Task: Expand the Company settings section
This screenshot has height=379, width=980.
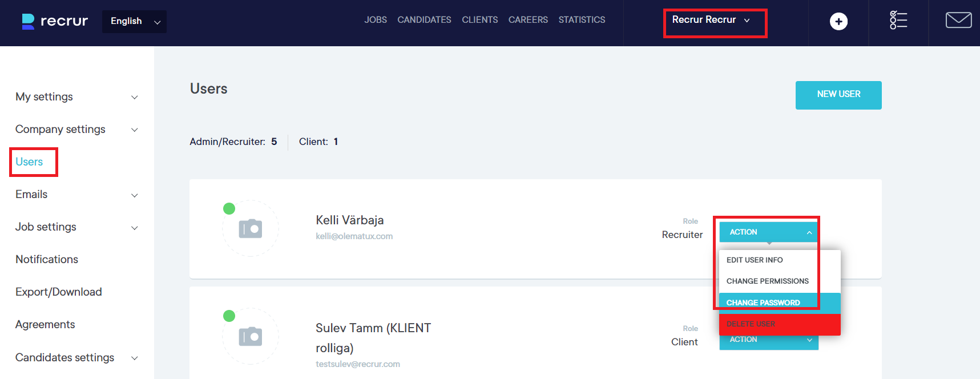Action: (x=76, y=130)
